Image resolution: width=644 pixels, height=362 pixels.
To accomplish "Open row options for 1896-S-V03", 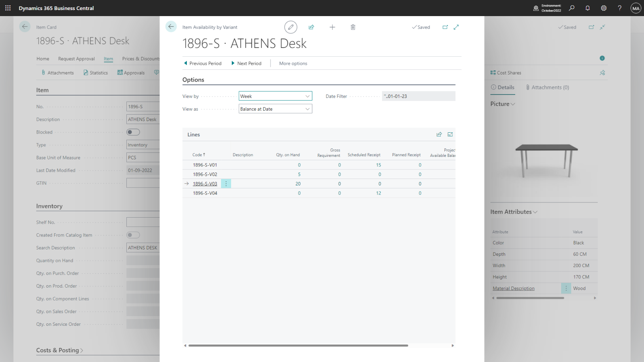I will 226,184.
